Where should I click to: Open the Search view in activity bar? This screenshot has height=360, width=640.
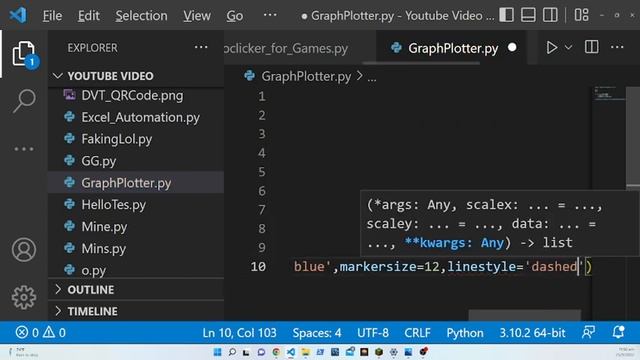pyautogui.click(x=24, y=101)
